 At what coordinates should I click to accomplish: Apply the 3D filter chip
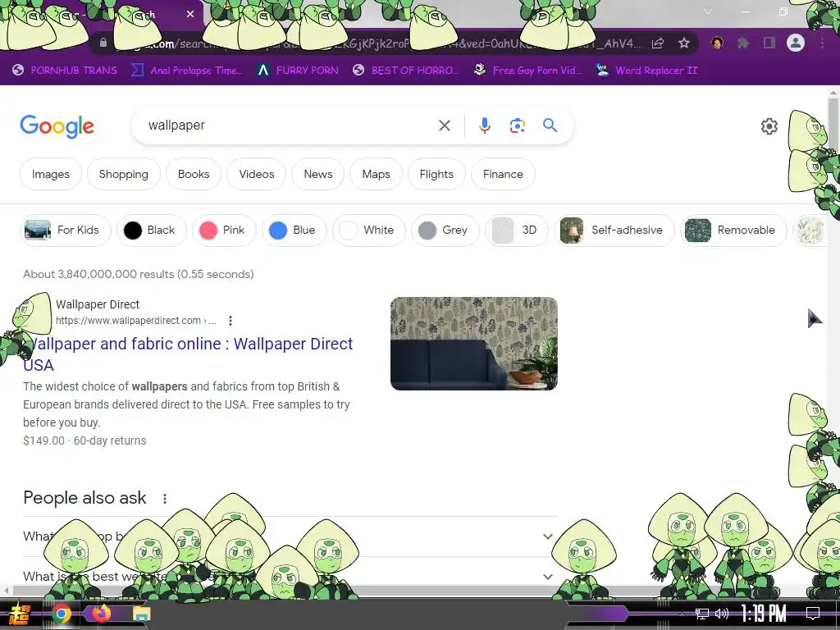coord(517,231)
